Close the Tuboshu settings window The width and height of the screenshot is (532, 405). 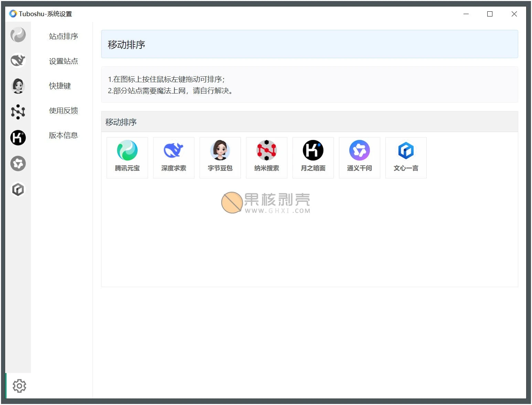click(514, 14)
